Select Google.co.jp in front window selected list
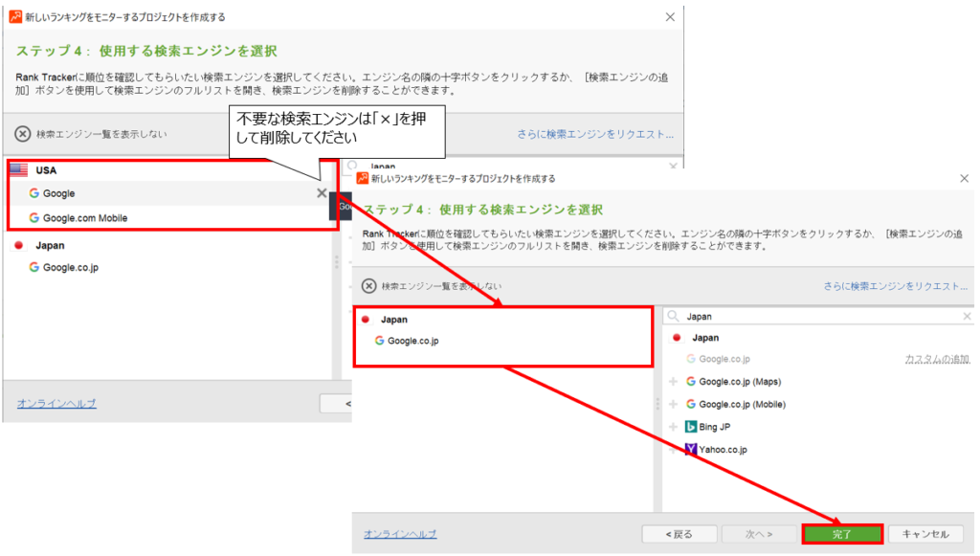Viewport: 980px width, 556px height. tap(407, 341)
